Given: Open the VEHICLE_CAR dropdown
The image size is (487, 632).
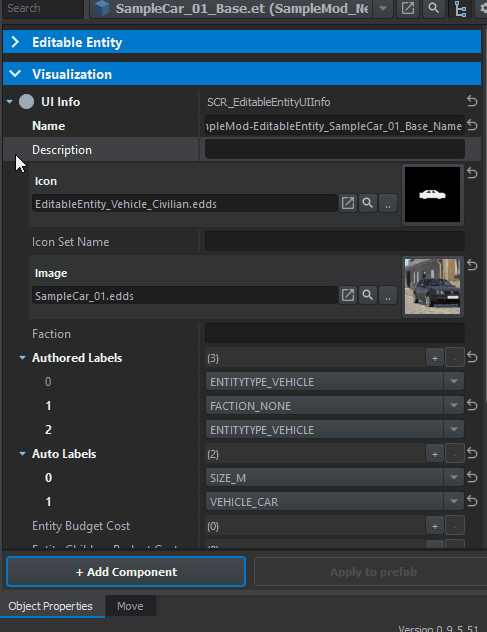Looking at the screenshot, I should (x=335, y=502).
